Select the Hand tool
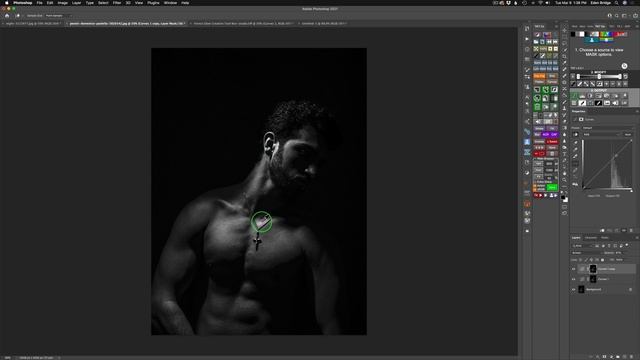640x360 pixels. 564,173
